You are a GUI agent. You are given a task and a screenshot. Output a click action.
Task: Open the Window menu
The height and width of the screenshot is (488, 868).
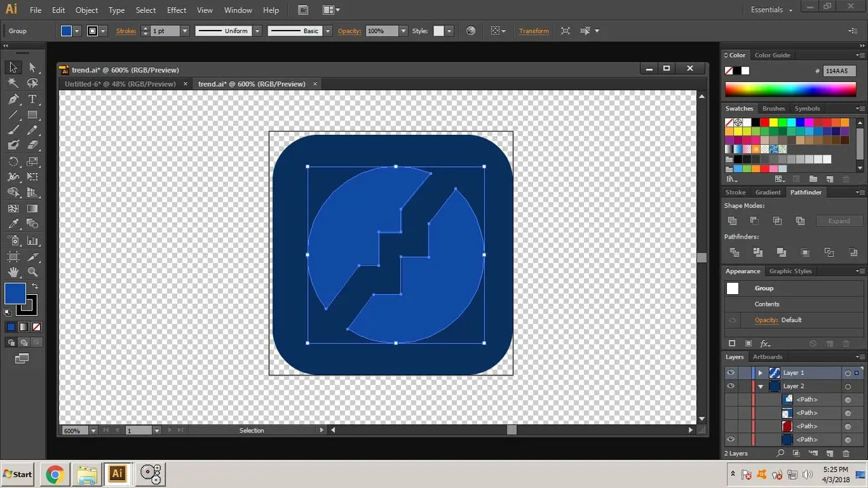pos(237,10)
